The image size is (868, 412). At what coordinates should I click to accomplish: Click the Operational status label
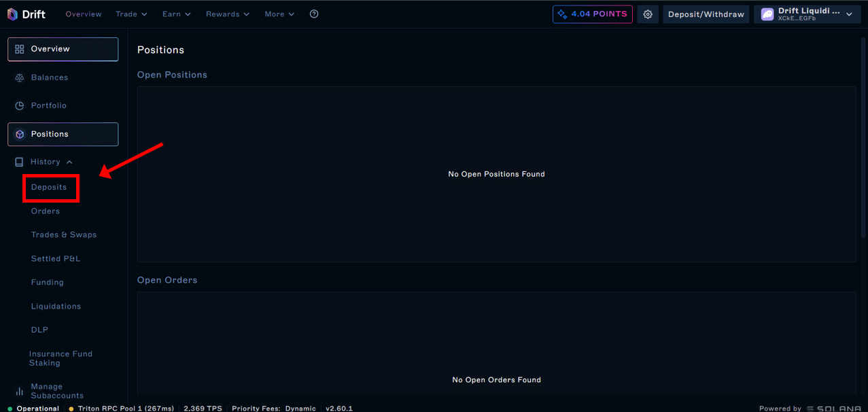coord(38,409)
